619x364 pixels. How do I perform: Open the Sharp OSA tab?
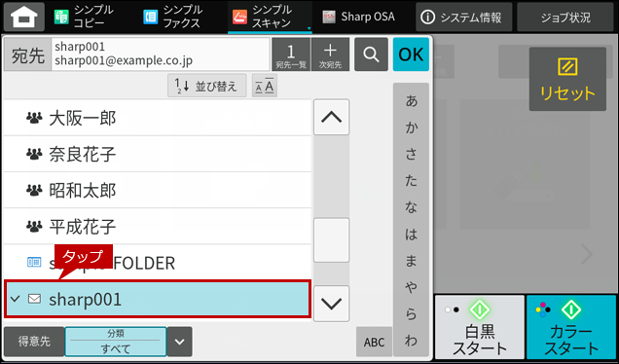(x=358, y=17)
